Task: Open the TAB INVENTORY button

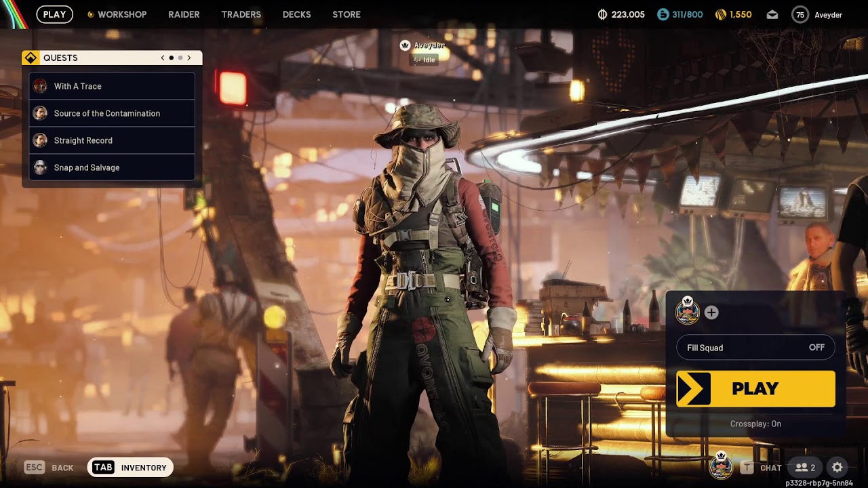Action: click(130, 467)
